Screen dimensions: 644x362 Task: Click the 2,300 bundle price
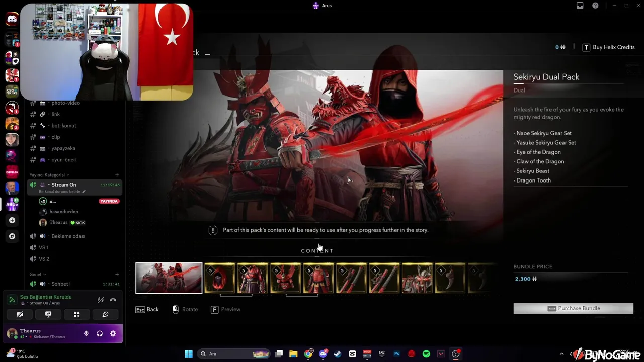pos(526,279)
